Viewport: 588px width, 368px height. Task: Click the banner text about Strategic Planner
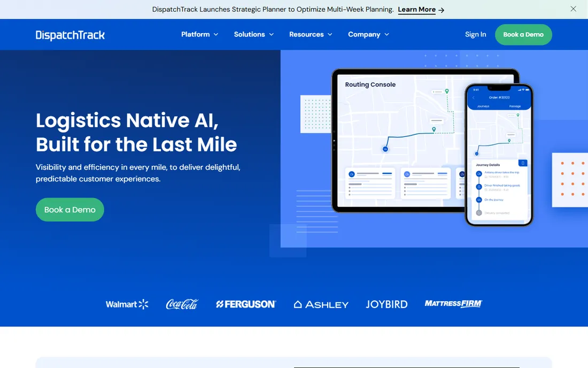click(x=273, y=10)
